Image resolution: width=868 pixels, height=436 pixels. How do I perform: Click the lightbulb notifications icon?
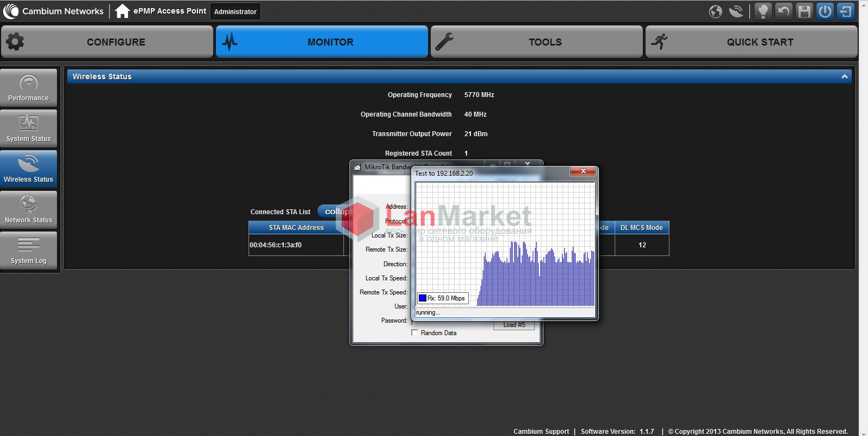(x=763, y=11)
